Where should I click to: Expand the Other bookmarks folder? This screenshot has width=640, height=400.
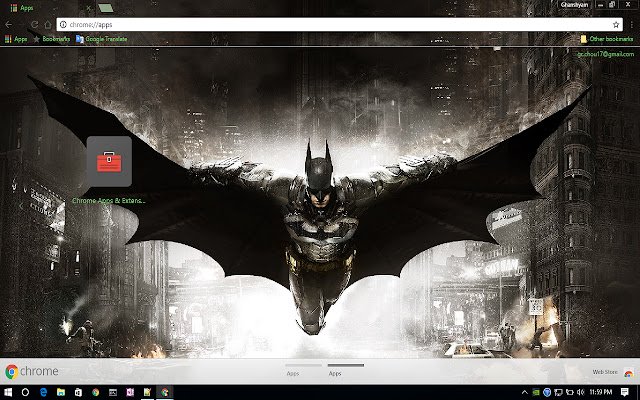pos(606,39)
